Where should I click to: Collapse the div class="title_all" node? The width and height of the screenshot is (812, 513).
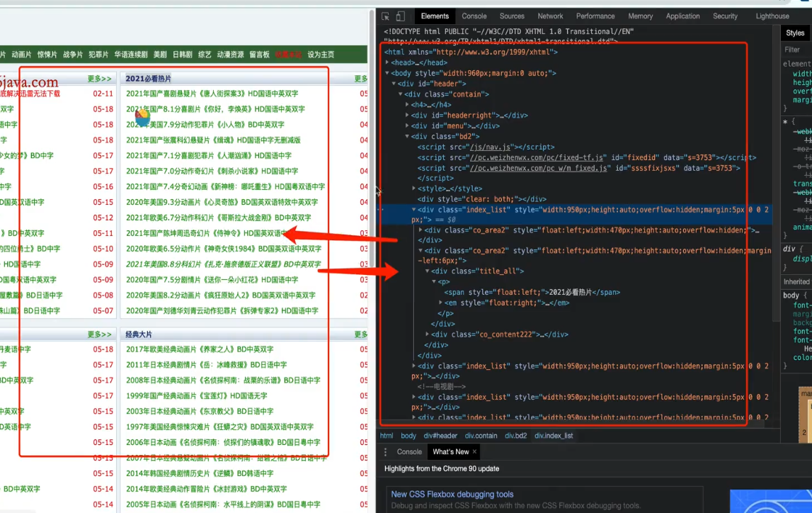(428, 271)
